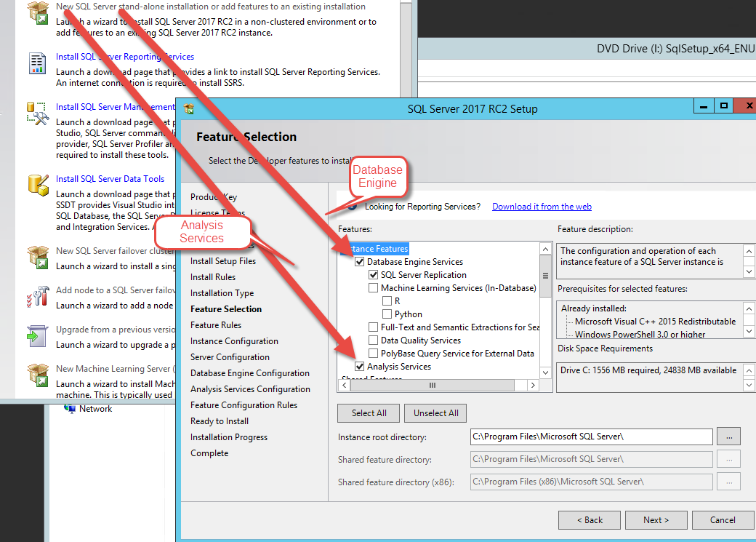Click the new stand-alone installation box icon
Image resolution: width=756 pixels, height=542 pixels.
click(x=38, y=12)
